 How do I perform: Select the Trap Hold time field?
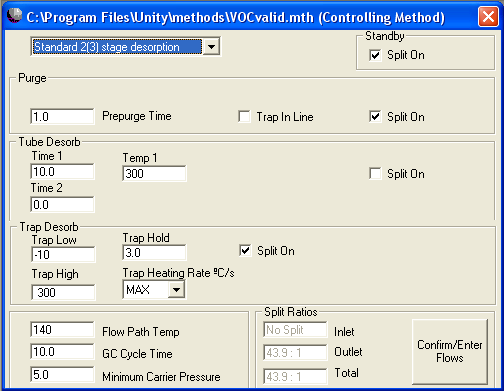154,253
